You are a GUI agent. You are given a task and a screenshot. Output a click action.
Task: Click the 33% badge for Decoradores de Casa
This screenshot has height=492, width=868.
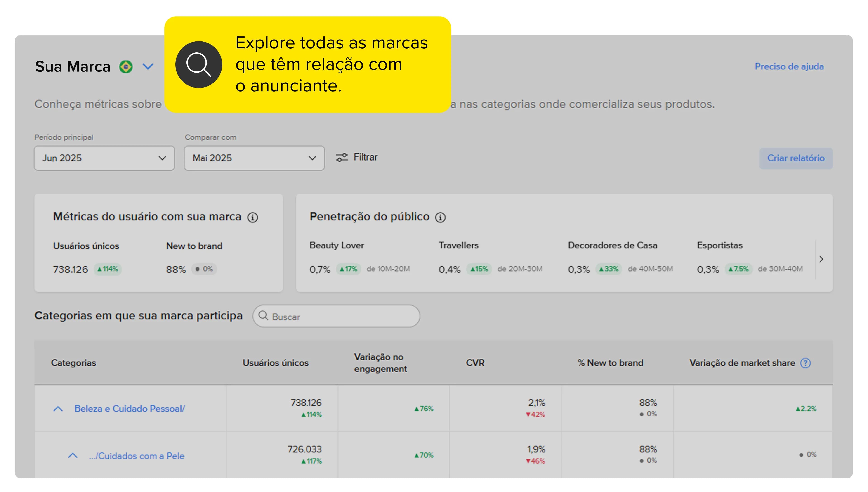(609, 269)
